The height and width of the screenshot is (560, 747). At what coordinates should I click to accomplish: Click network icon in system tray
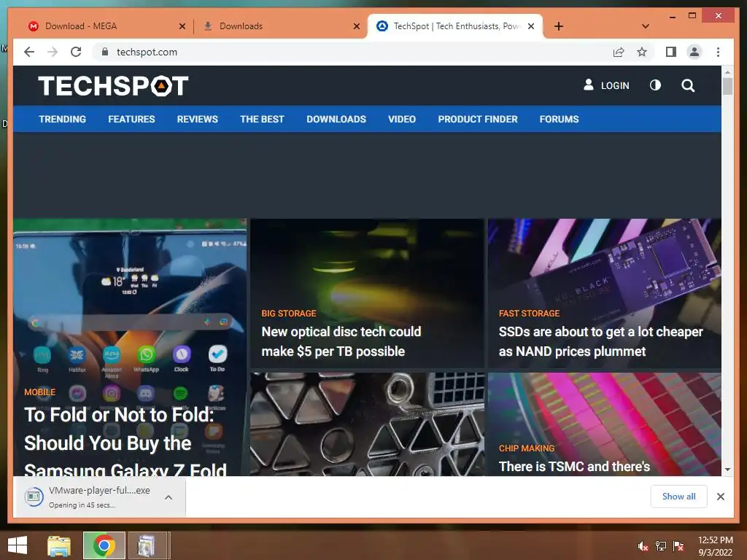coord(661,546)
